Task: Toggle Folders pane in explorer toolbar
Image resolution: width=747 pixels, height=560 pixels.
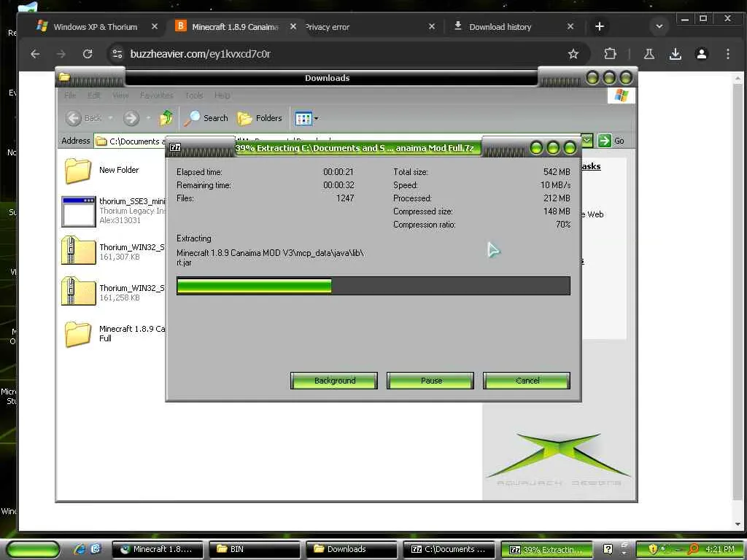Action: tap(260, 117)
